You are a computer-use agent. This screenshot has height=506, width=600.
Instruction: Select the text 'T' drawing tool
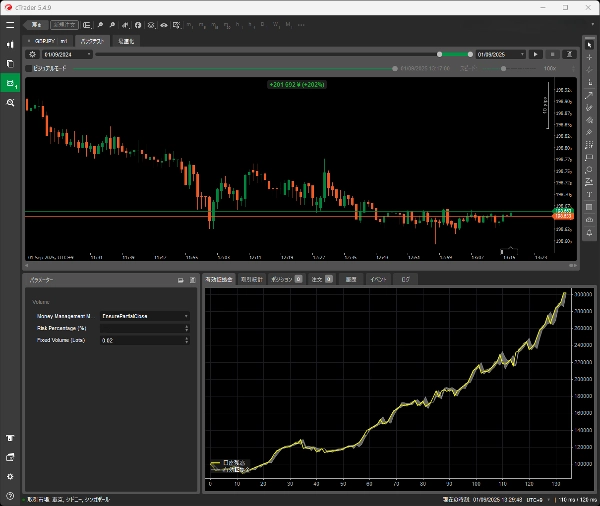(x=589, y=194)
